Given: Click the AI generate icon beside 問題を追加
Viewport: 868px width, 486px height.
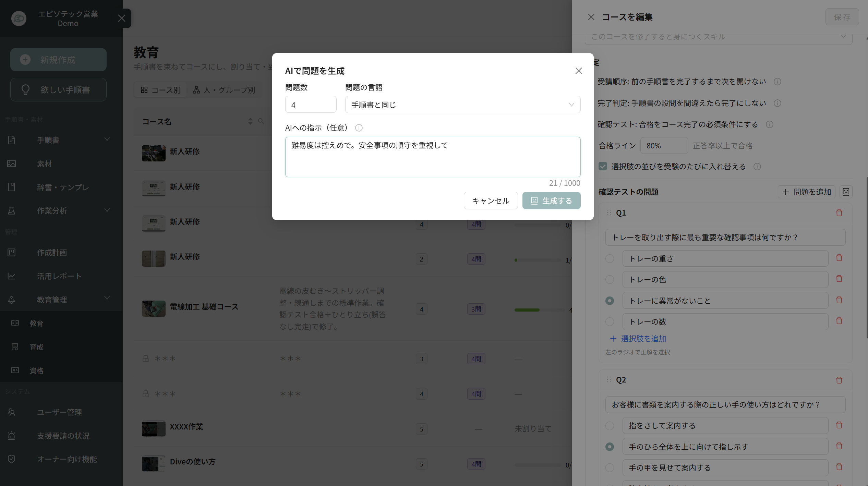Looking at the screenshot, I should click(x=846, y=192).
